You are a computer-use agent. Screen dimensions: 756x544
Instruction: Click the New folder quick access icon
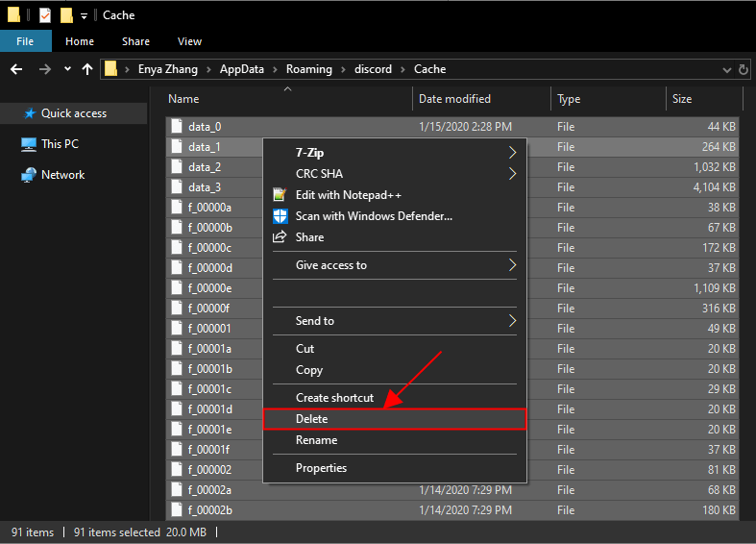66,15
